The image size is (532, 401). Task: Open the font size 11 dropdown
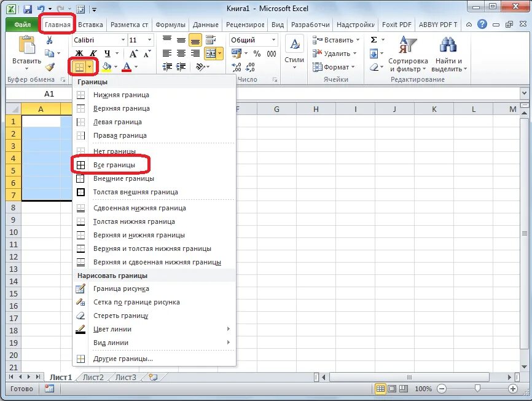(x=149, y=40)
